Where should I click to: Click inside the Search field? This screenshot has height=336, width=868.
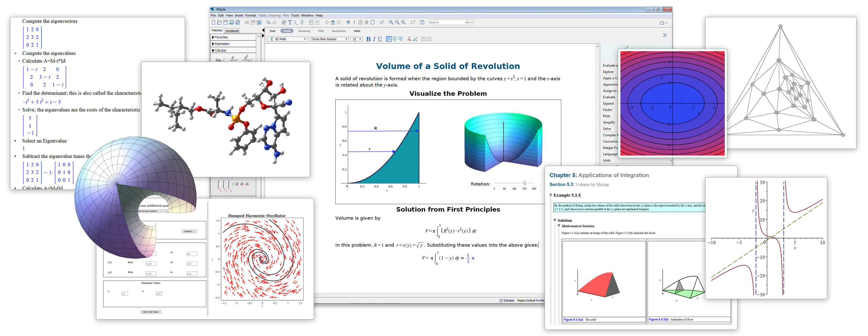pyautogui.click(x=452, y=22)
